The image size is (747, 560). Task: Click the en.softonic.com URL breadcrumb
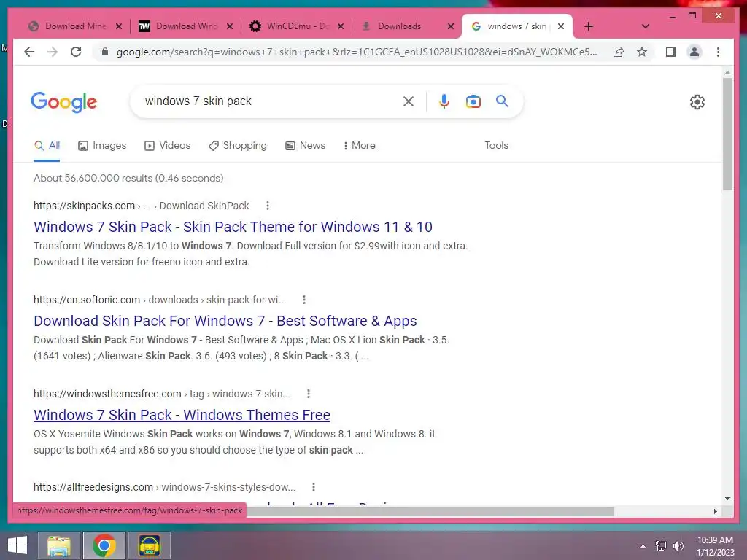160,300
